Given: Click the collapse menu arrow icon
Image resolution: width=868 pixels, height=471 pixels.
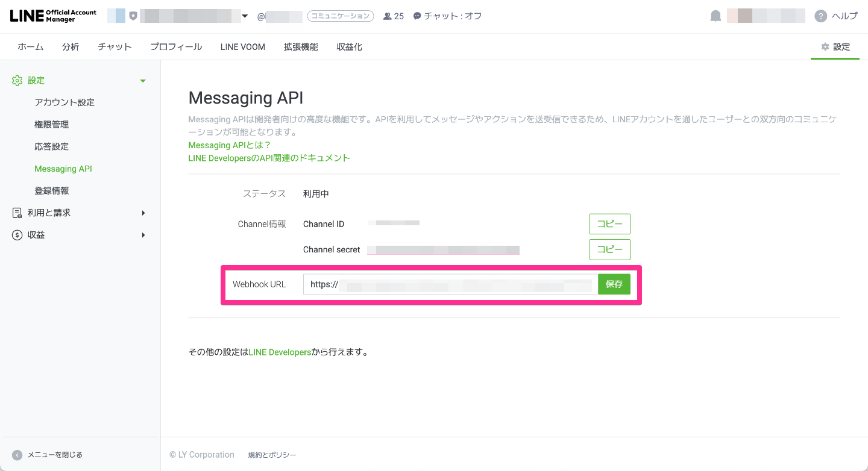Looking at the screenshot, I should 17,455.
